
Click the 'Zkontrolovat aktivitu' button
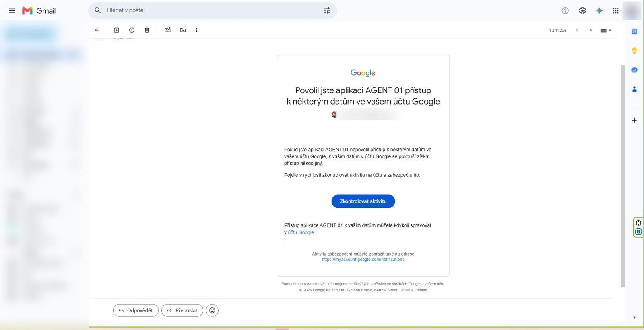[363, 201]
